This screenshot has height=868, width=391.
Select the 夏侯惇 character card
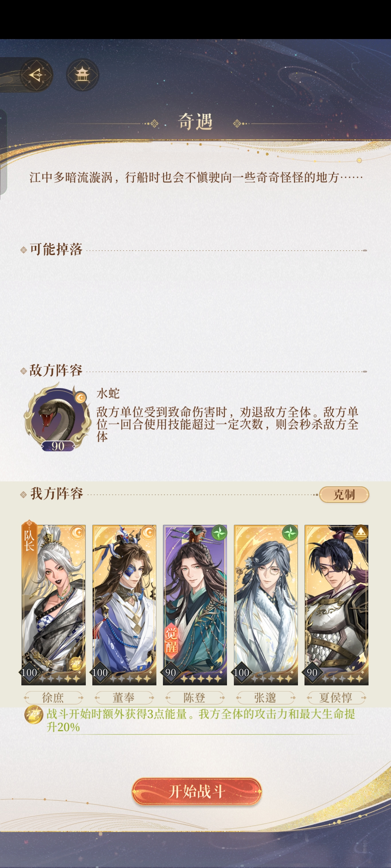pyautogui.click(x=336, y=605)
